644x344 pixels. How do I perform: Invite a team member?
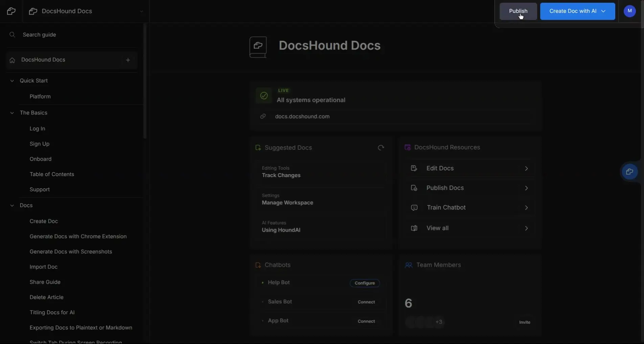coord(525,322)
